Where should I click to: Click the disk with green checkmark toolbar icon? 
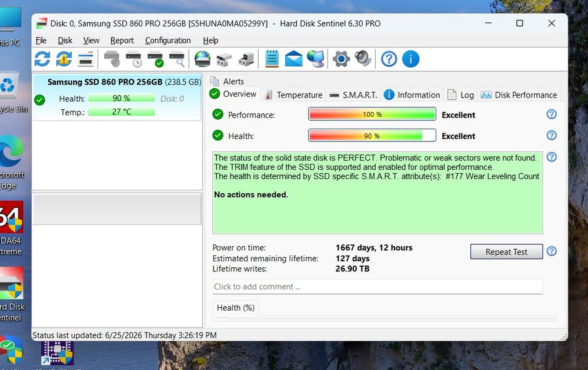[x=155, y=59]
